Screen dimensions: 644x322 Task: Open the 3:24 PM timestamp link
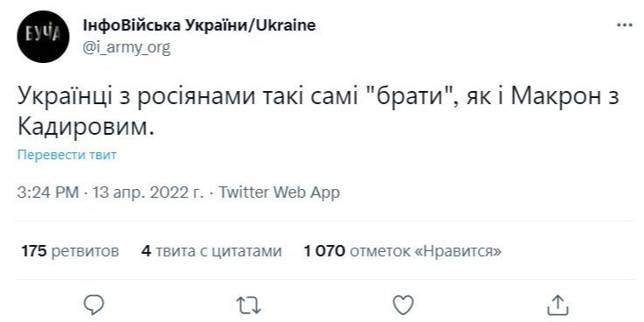(48, 192)
